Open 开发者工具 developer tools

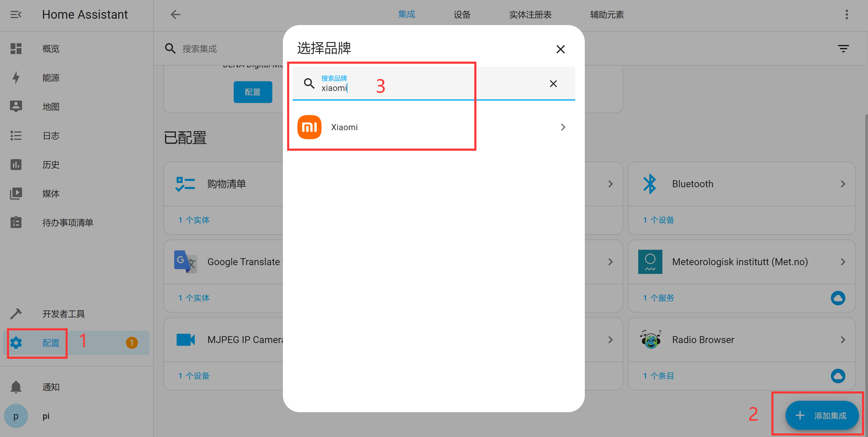tap(76, 314)
